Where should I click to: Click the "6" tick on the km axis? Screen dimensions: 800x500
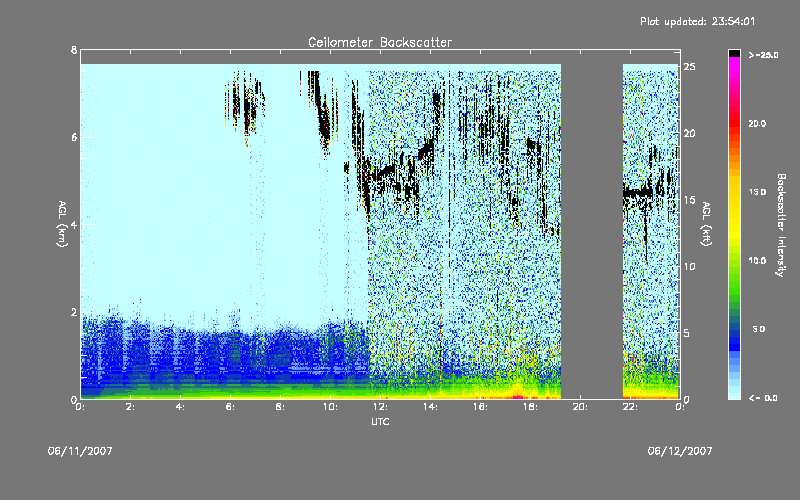(x=74, y=137)
